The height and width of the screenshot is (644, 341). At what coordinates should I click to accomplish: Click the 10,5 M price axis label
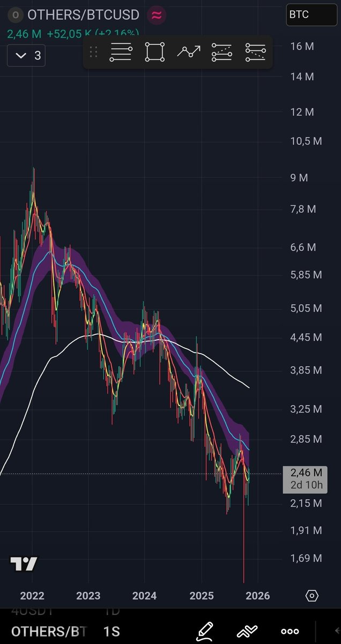pos(306,141)
